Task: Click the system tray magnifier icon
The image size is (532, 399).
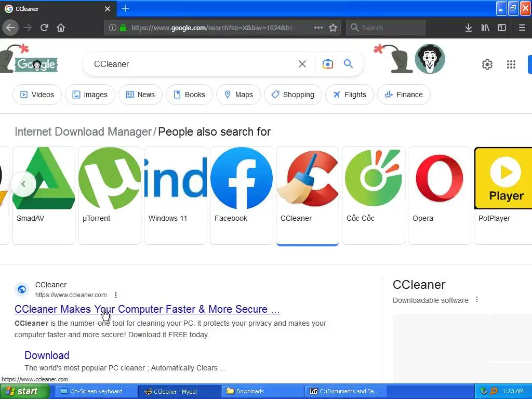Action: pos(494,391)
